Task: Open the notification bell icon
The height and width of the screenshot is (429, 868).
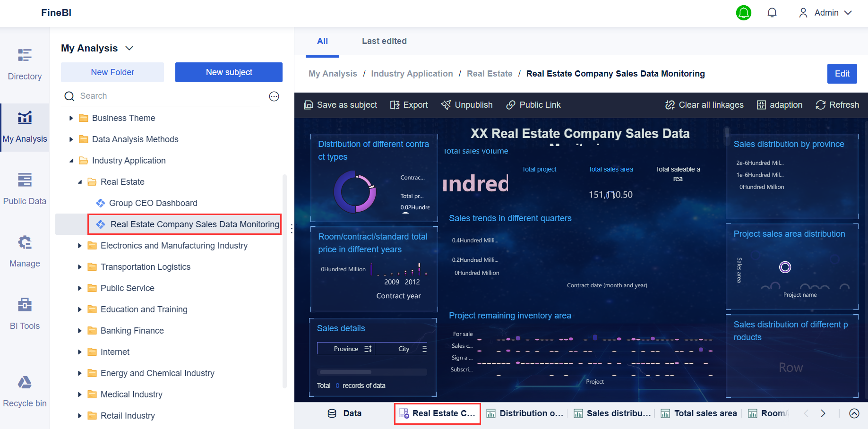Action: (x=772, y=12)
